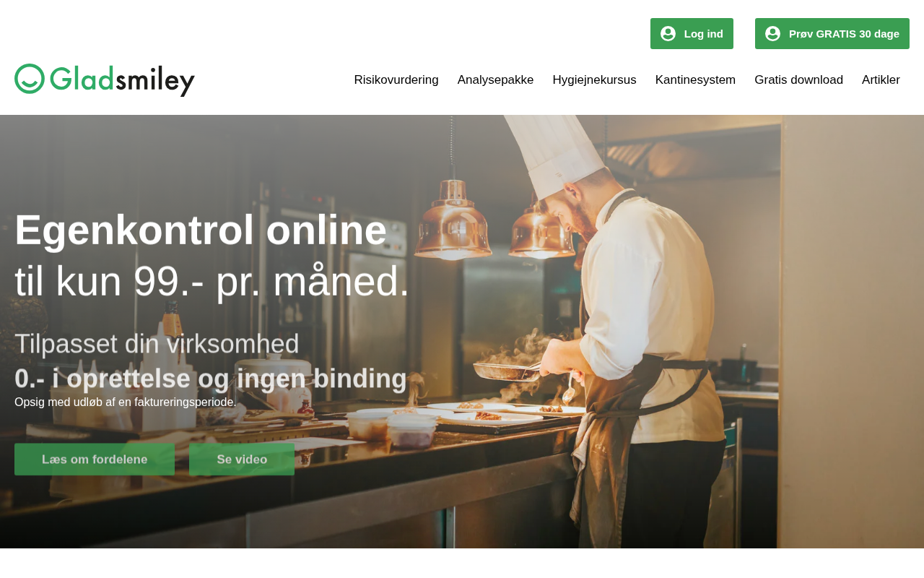Open the Artikler menu link
Viewport: 924px width, 578px height.
(881, 80)
